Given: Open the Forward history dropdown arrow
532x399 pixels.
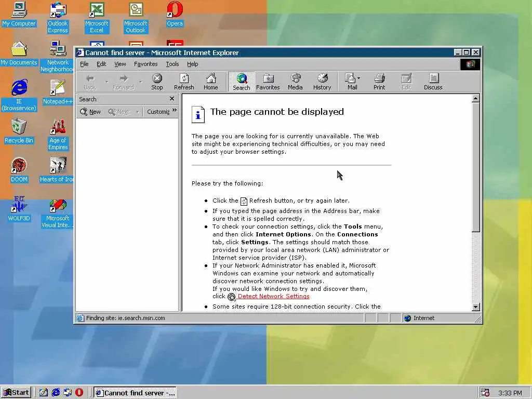Looking at the screenshot, I should pos(140,82).
